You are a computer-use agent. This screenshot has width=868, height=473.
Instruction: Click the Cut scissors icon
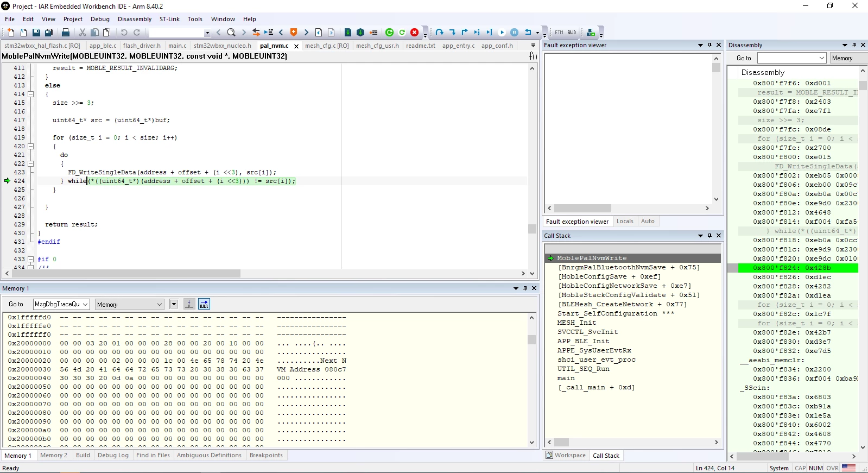[83, 33]
